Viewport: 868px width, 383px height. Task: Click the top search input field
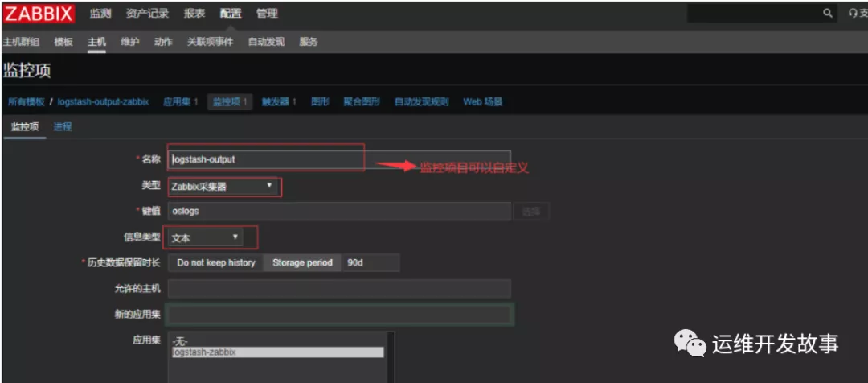pyautogui.click(x=754, y=14)
